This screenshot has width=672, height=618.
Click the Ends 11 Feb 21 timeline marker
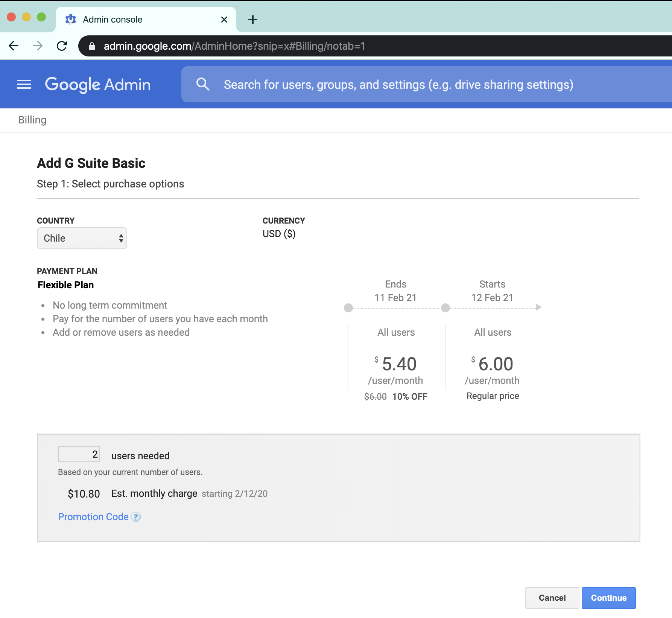click(348, 308)
